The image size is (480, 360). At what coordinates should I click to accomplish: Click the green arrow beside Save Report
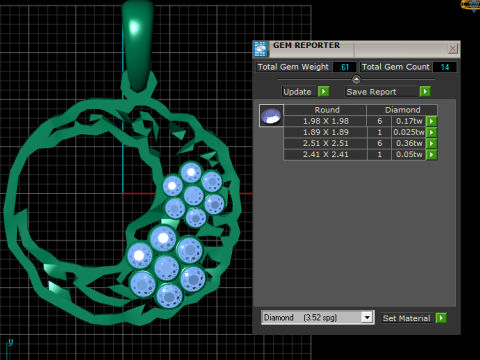click(x=425, y=91)
